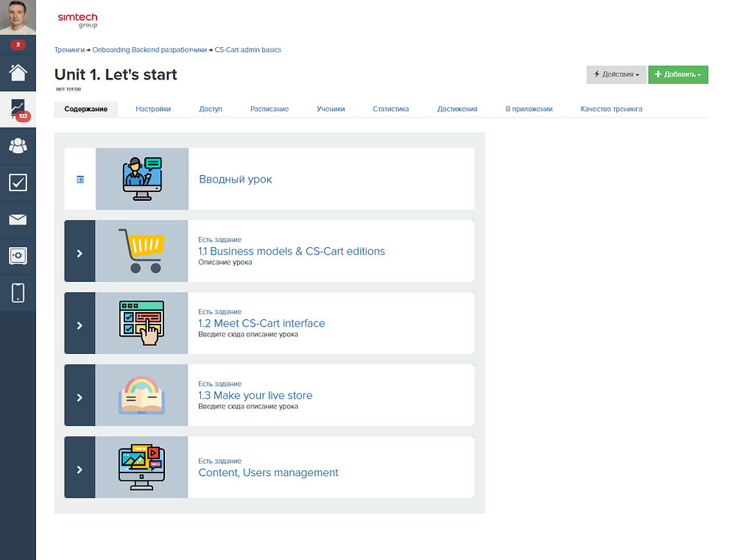
Task: Switch to the Достижения tab
Action: (457, 109)
